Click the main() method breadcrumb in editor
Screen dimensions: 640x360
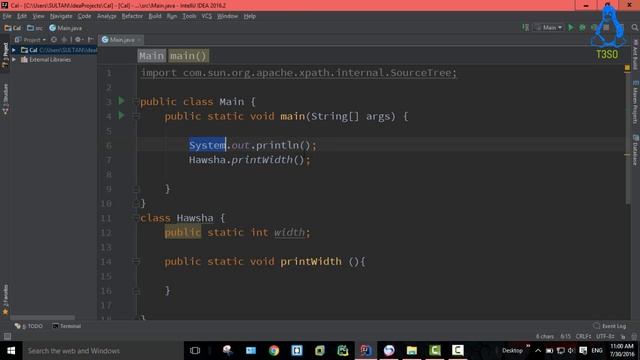tap(189, 56)
